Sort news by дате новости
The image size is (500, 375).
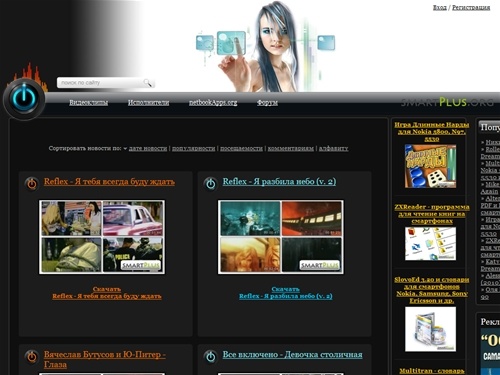148,148
